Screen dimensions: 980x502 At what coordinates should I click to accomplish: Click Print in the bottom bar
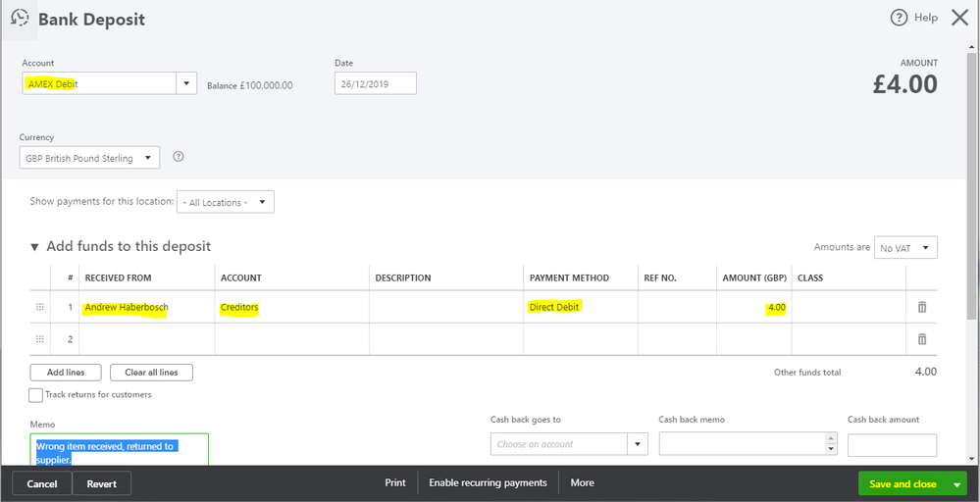tap(395, 483)
